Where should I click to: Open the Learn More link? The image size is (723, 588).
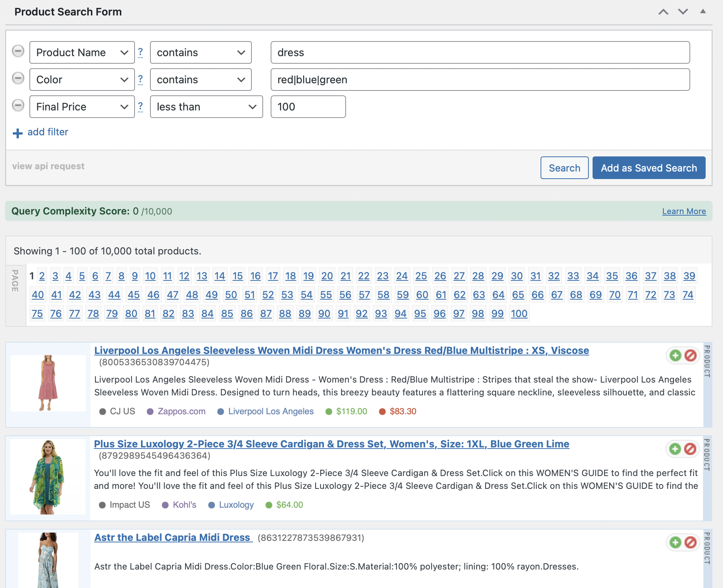[684, 211]
